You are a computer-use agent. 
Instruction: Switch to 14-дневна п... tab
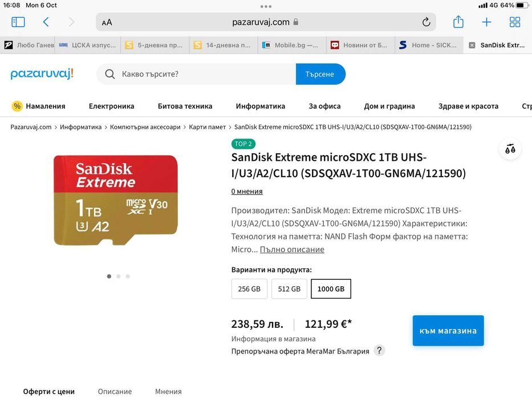click(224, 45)
